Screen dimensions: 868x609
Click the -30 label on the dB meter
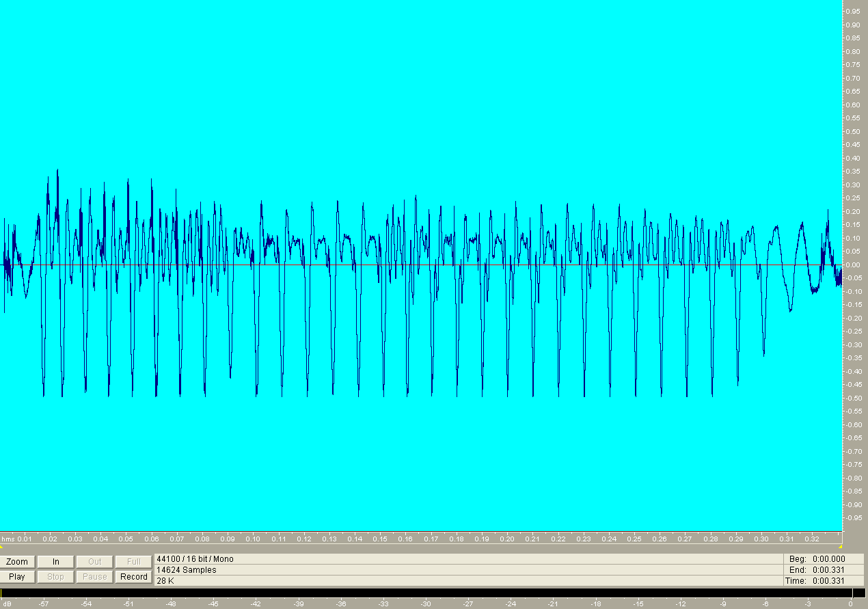(x=426, y=604)
